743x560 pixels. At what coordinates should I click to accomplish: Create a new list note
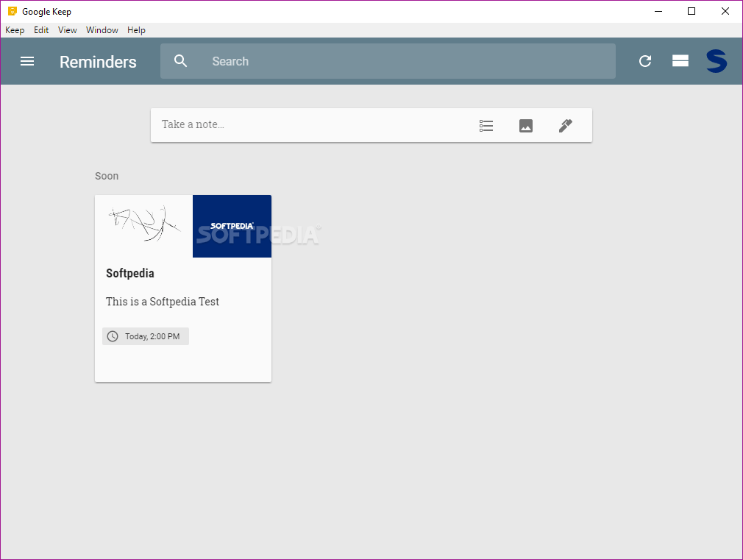point(486,126)
